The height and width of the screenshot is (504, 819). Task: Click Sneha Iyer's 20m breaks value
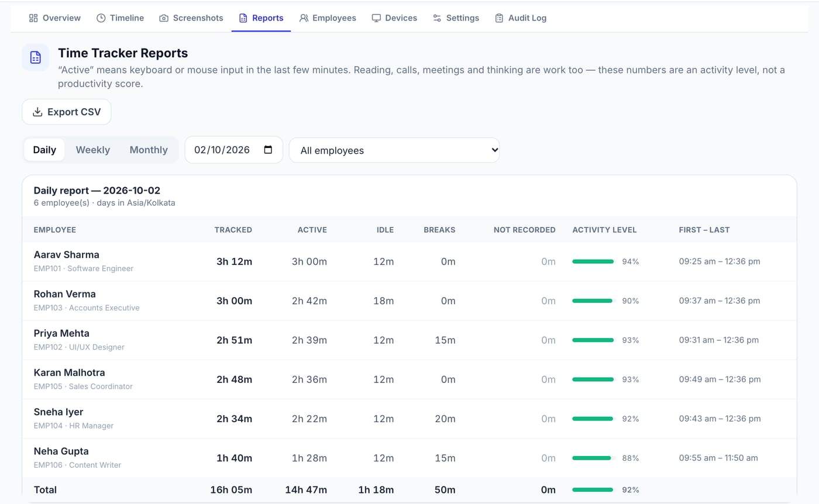coord(445,419)
